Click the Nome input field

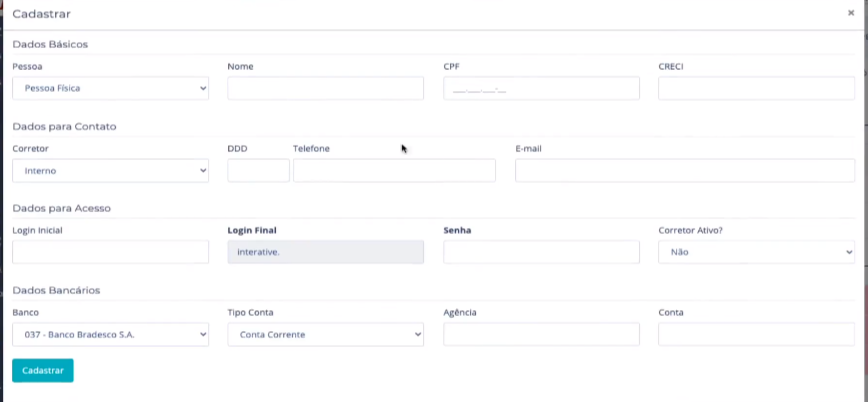click(x=325, y=88)
